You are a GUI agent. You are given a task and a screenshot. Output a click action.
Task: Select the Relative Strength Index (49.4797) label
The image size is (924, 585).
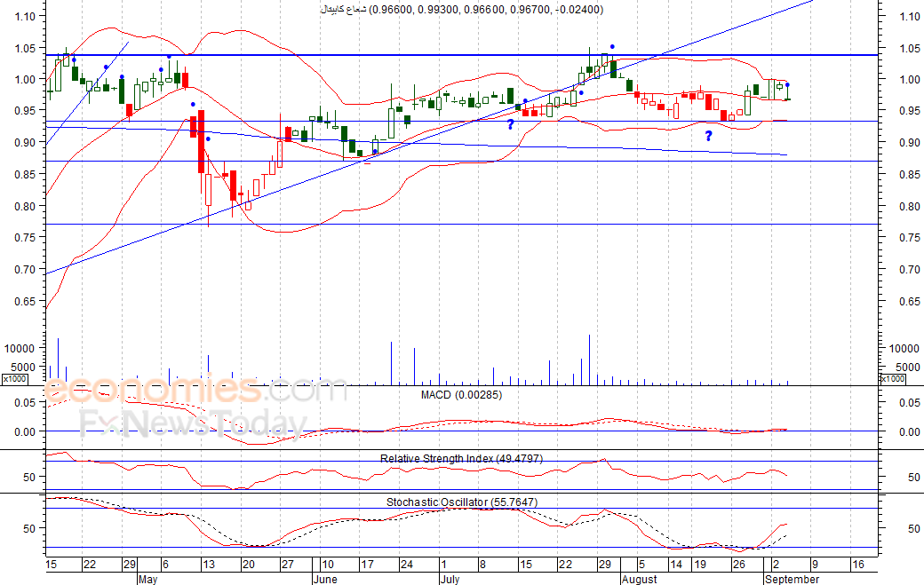(x=461, y=458)
